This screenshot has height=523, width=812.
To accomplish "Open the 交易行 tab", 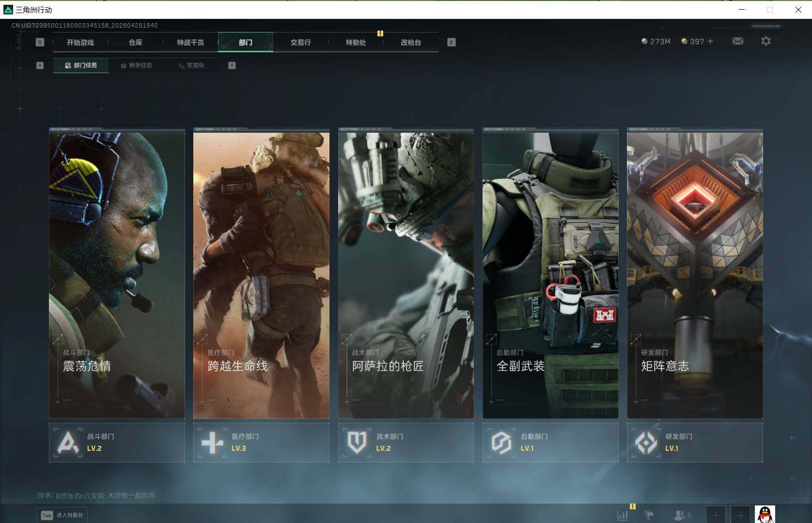I will point(301,43).
